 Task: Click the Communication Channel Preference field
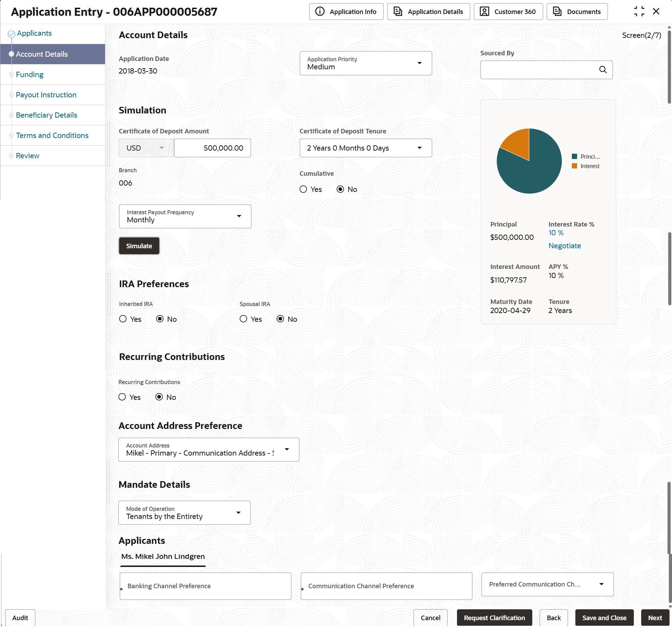[386, 586]
